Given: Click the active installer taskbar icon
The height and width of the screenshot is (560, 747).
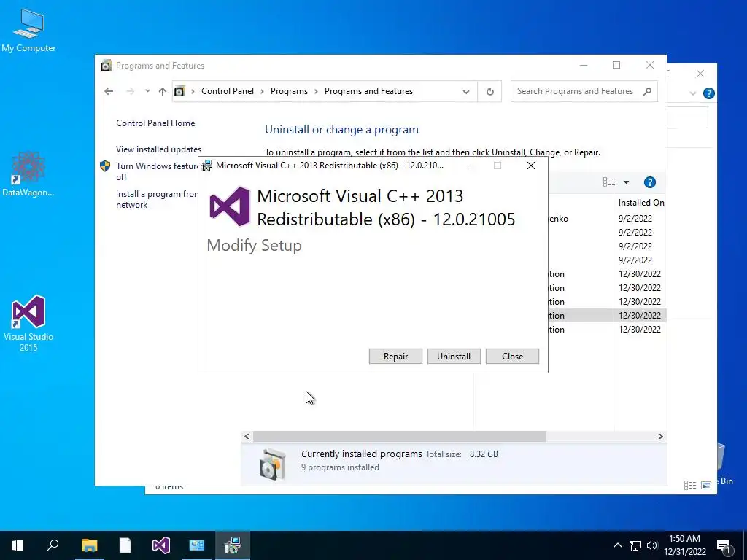Looking at the screenshot, I should (233, 545).
